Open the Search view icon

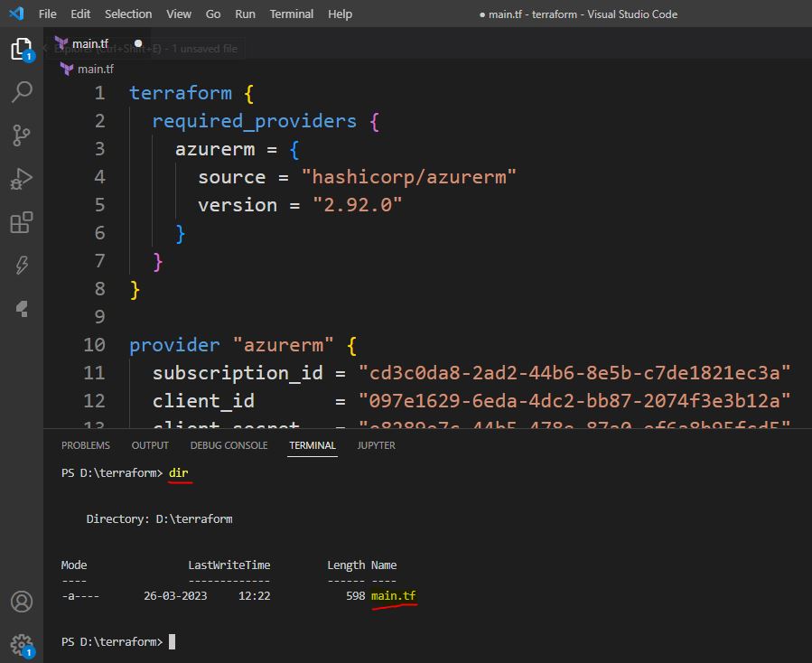(x=21, y=91)
